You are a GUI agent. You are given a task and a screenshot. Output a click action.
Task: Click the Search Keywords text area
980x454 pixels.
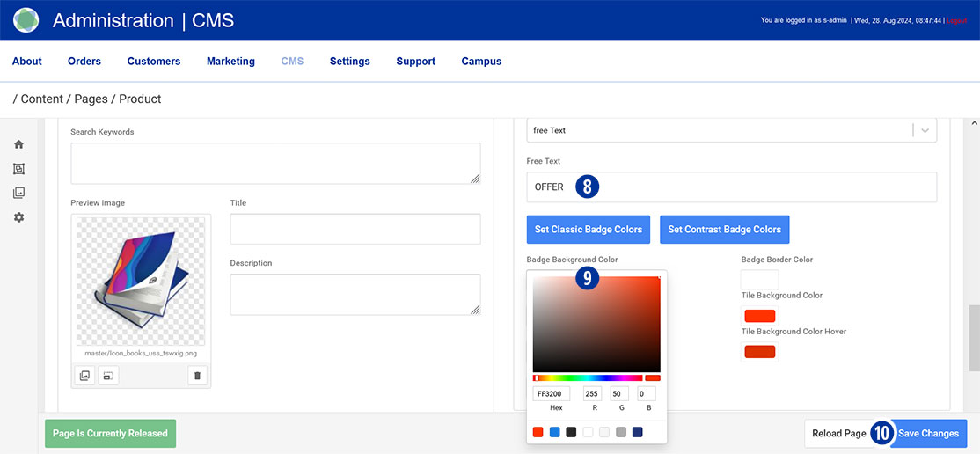tap(275, 164)
